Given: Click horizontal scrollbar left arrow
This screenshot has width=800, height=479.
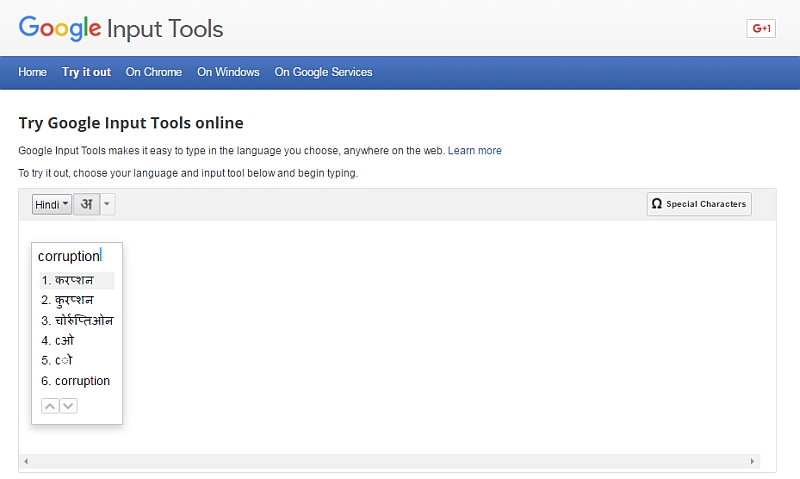Looking at the screenshot, I should [x=26, y=461].
